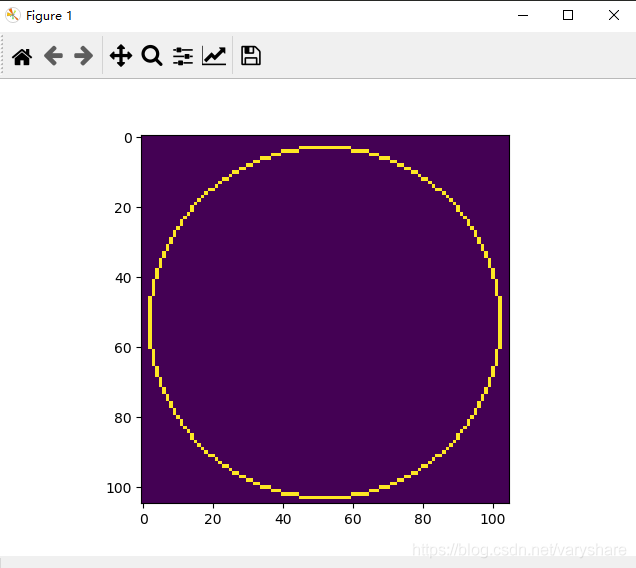Close the Figure 1 window

614,15
